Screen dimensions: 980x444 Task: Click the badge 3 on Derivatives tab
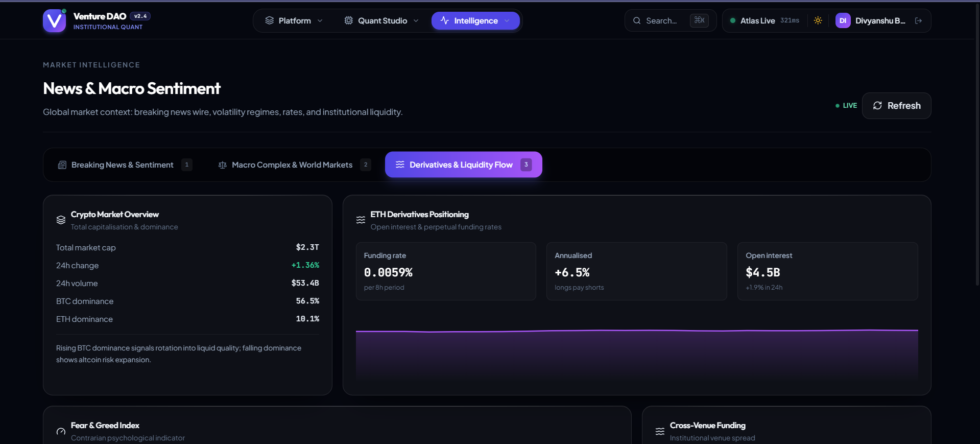click(526, 165)
